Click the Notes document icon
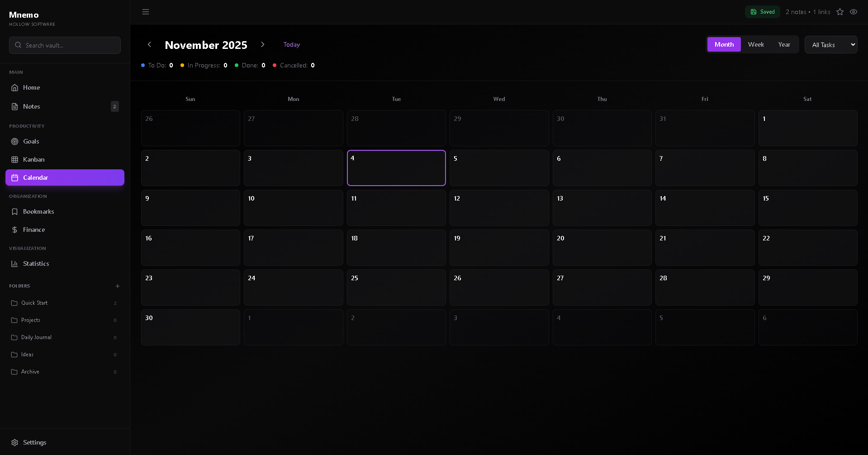 pos(14,106)
